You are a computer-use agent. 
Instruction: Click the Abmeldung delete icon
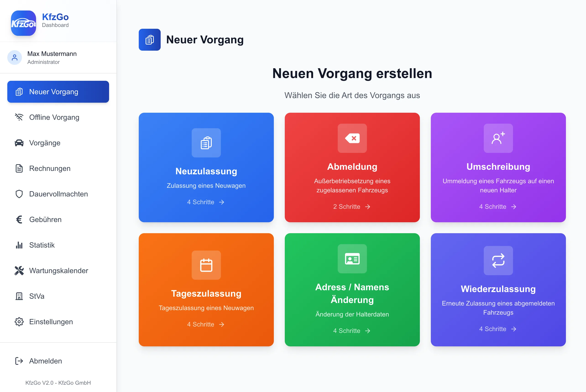click(352, 138)
